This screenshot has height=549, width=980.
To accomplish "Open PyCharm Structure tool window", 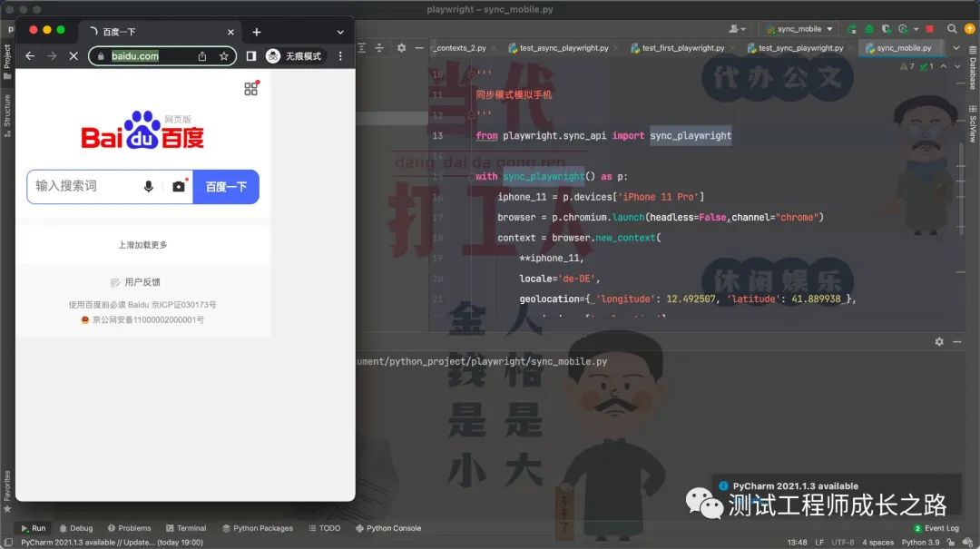I will pyautogui.click(x=7, y=115).
